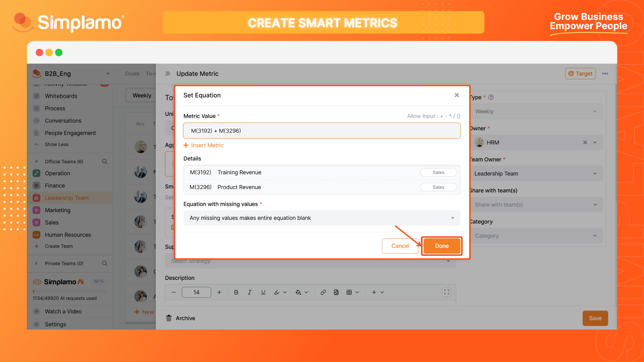
Task: Open the highlight color picker
Action: [x=280, y=292]
